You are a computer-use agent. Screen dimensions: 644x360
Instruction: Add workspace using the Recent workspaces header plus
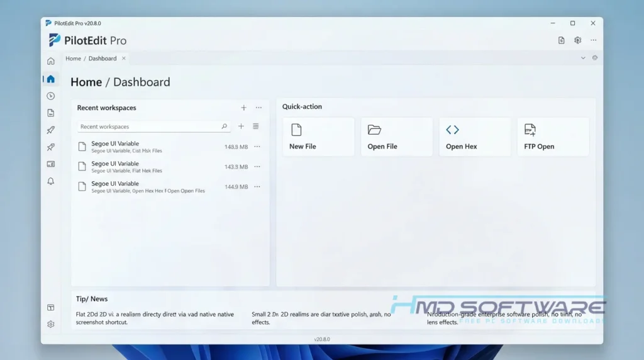point(243,108)
